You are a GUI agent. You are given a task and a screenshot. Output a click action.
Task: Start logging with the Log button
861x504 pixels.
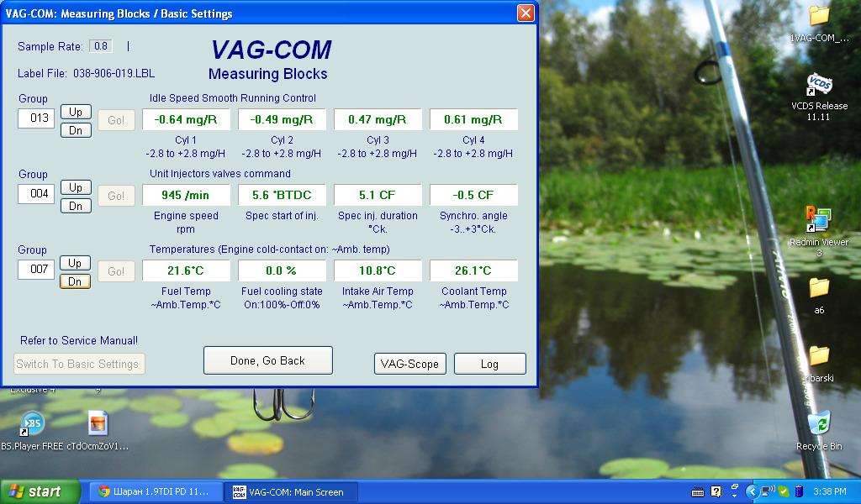(489, 364)
